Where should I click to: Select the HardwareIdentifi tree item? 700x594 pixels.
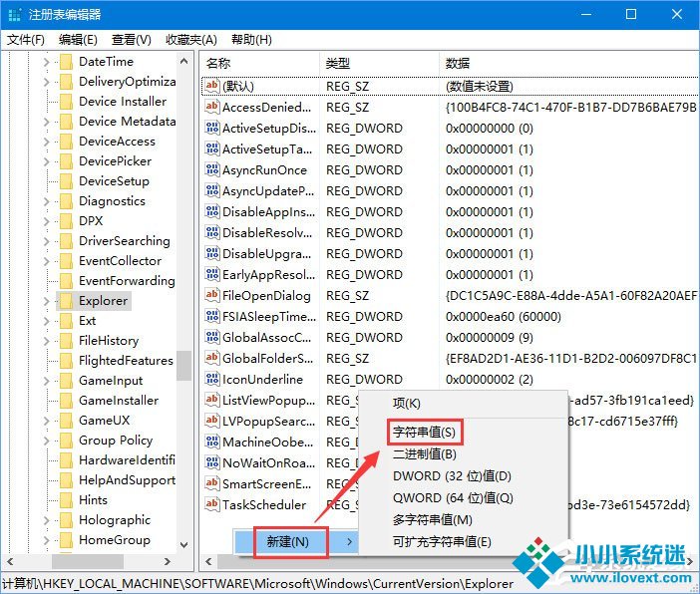coord(128,460)
